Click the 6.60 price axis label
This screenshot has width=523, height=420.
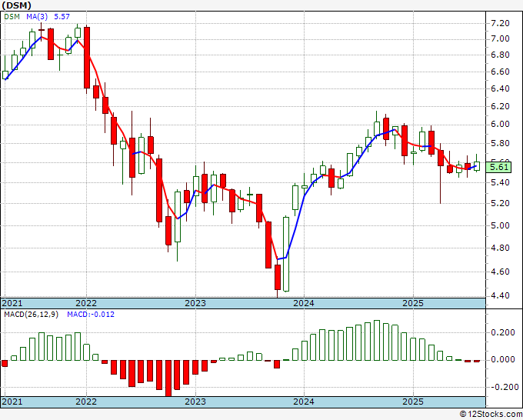(x=500, y=72)
